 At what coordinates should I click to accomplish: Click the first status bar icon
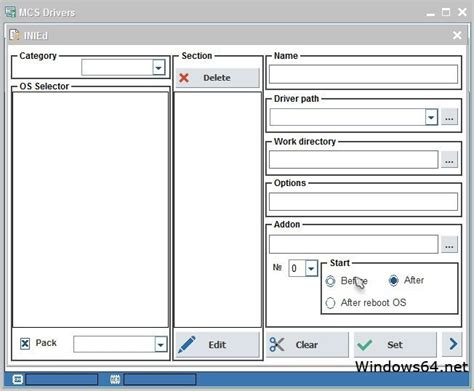[x=18, y=379]
